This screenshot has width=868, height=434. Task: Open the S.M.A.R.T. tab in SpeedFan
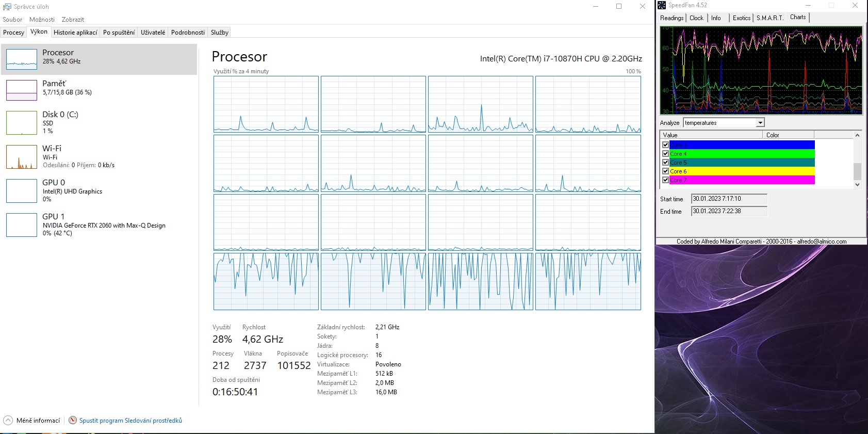769,18
